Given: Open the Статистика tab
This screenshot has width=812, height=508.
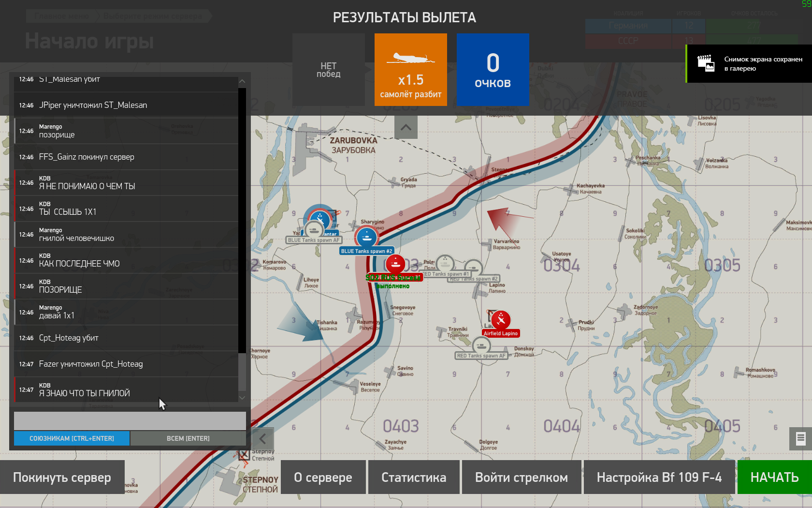Looking at the screenshot, I should (414, 477).
